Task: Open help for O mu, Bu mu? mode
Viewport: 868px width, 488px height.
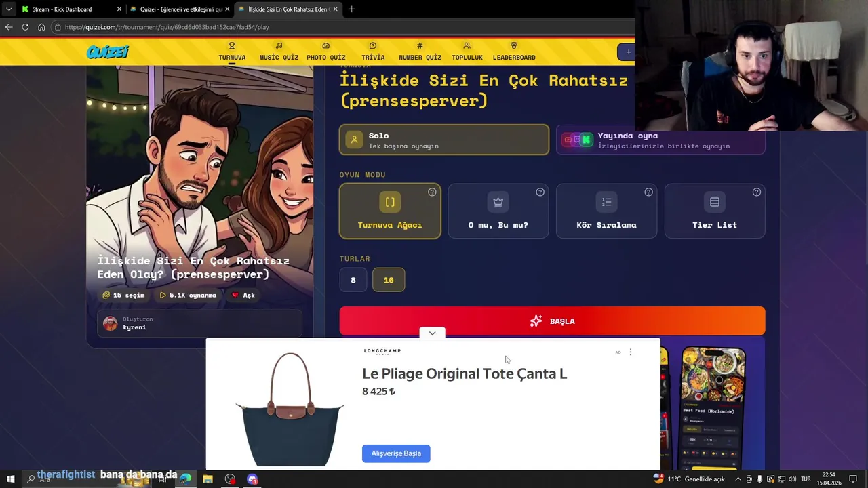Action: click(x=540, y=192)
